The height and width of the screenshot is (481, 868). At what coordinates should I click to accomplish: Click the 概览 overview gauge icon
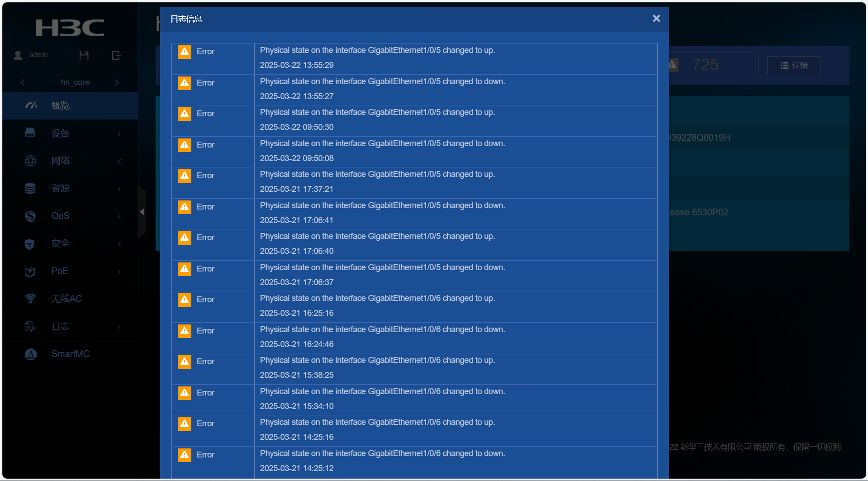[x=31, y=105]
